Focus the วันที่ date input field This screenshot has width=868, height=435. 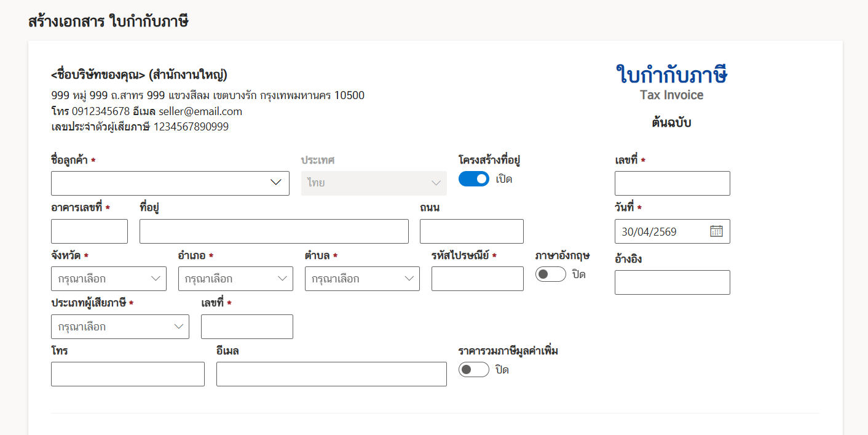661,231
